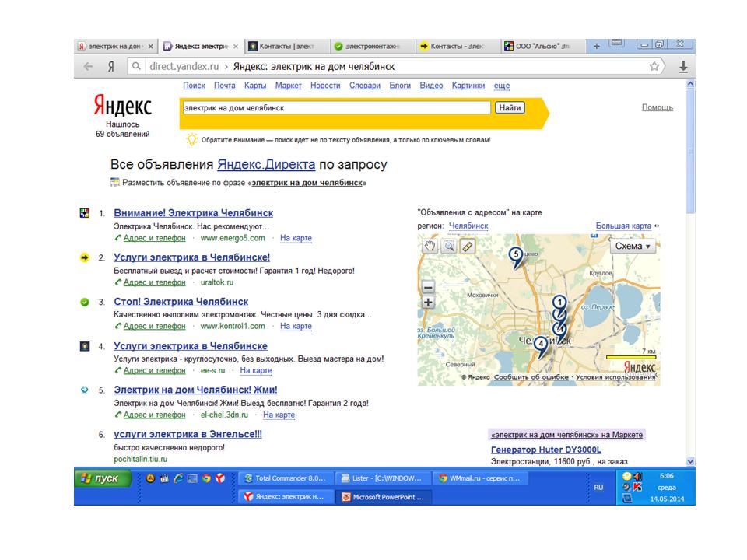The width and height of the screenshot is (747, 560).
Task: Click map marker number 5
Action: pos(516,257)
